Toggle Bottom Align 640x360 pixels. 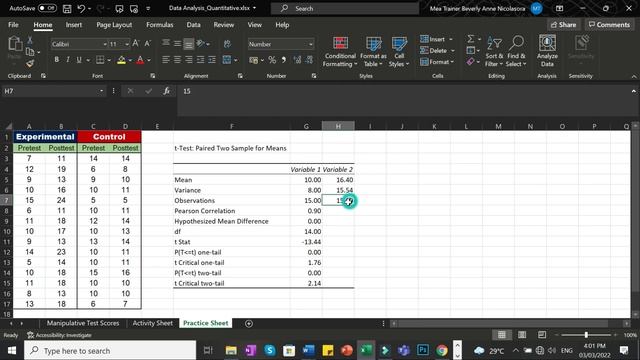point(189,44)
